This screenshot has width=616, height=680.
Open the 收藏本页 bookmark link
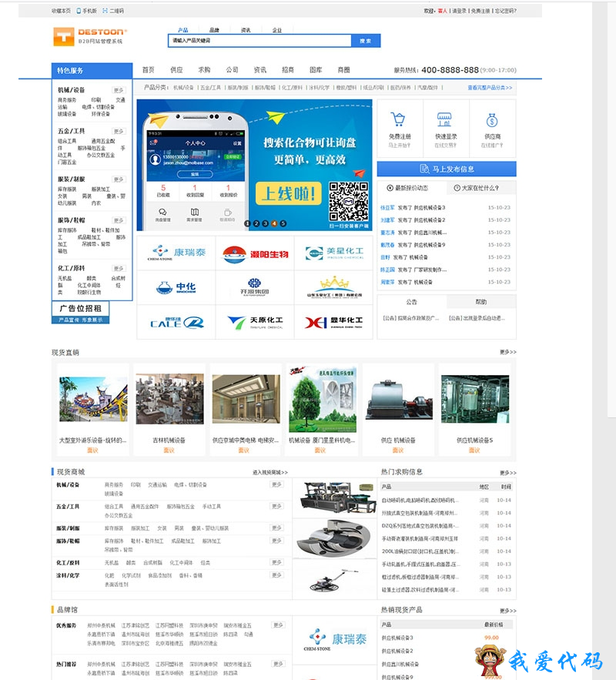pyautogui.click(x=61, y=11)
